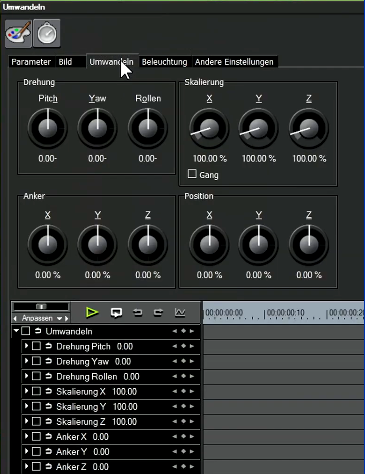Click the reset icon for Drehung Pitch
Image resolution: width=365 pixels, height=474 pixels.
pos(49,346)
